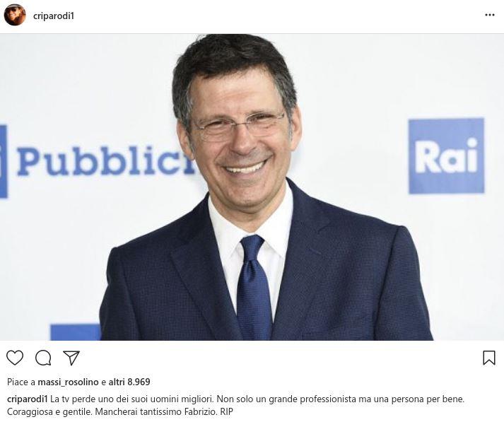Click the man's blue tie in photo
The height and width of the screenshot is (422, 504).
(254, 286)
